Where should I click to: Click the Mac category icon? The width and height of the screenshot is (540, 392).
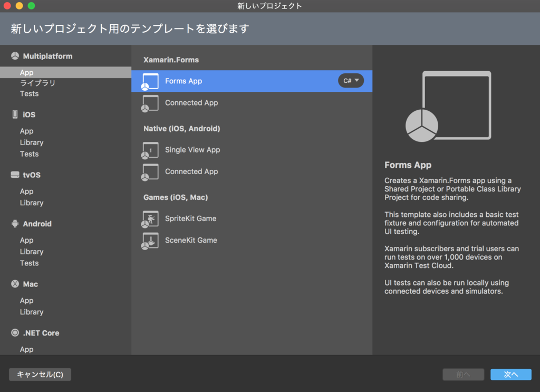click(15, 284)
